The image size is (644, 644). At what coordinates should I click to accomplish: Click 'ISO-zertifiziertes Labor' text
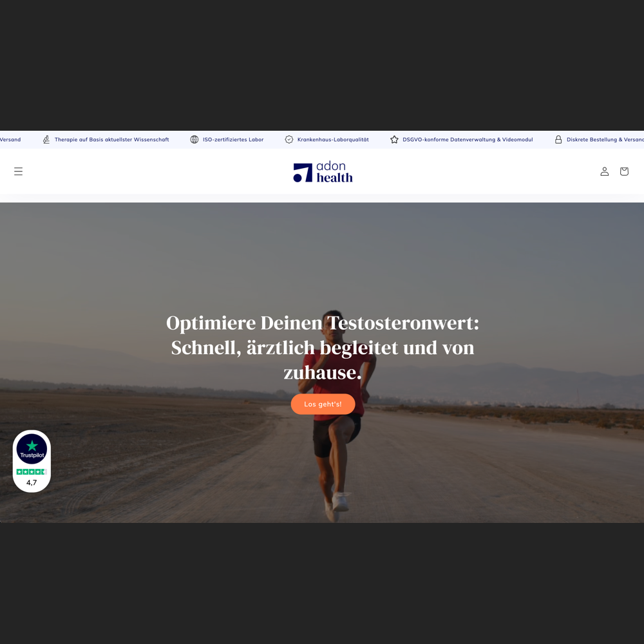tap(233, 140)
